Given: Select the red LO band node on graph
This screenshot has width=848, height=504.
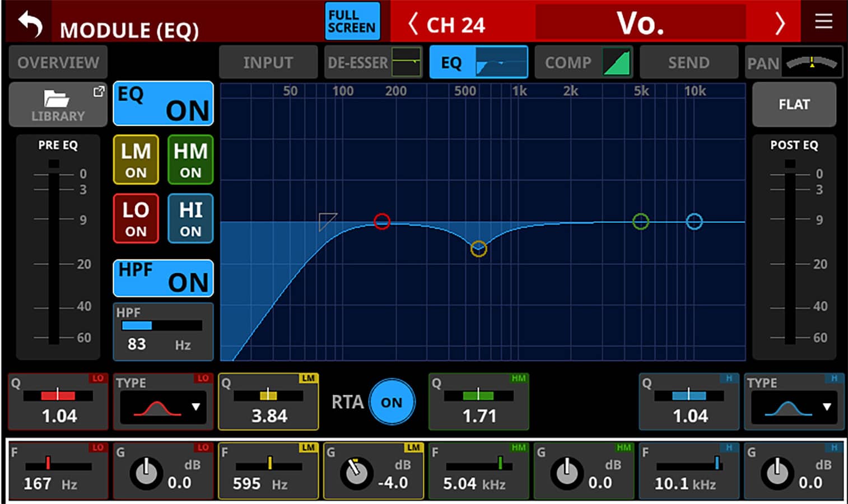Looking at the screenshot, I should point(382,221).
